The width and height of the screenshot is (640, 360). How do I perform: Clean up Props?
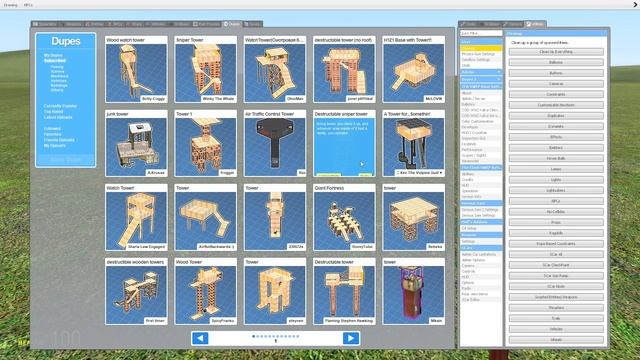pos(556,222)
